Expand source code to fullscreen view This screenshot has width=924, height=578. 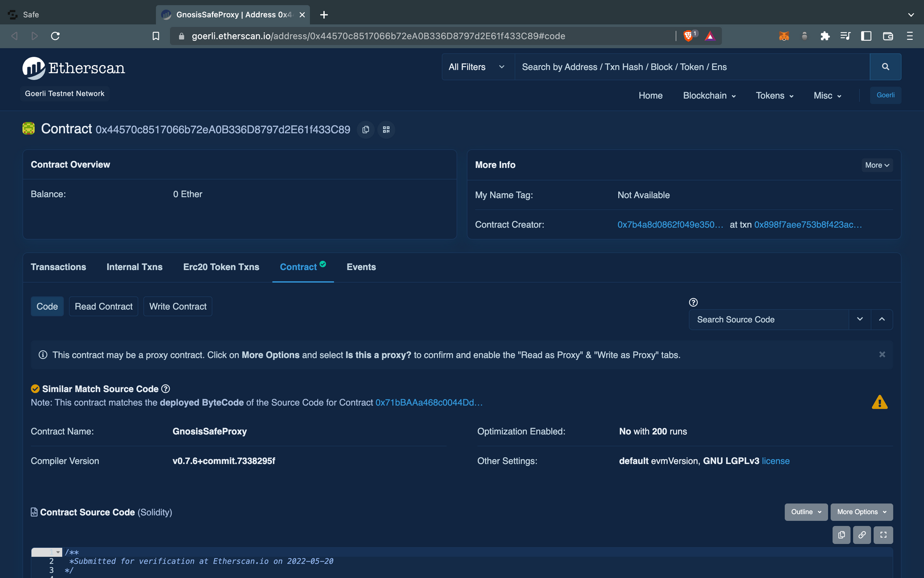(883, 535)
